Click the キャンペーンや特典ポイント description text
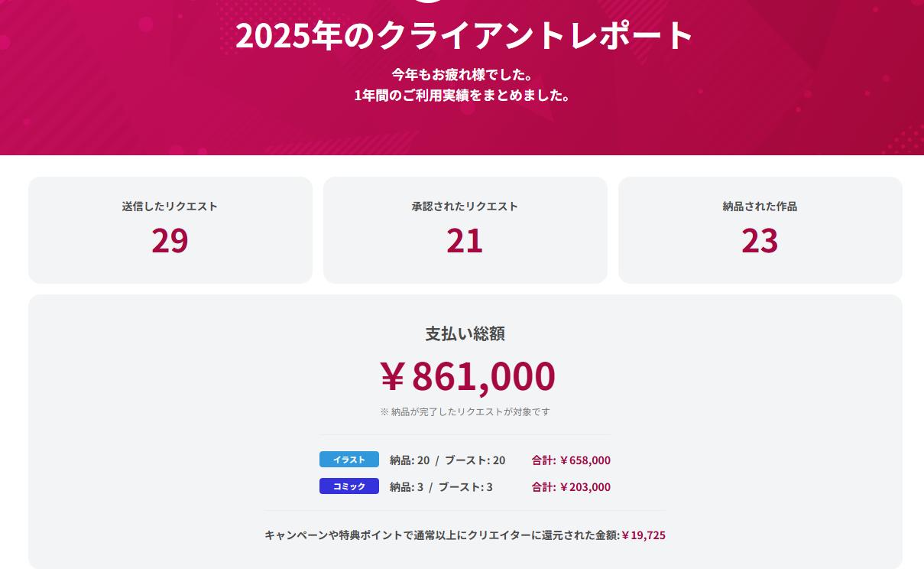The height and width of the screenshot is (569, 924). point(442,535)
